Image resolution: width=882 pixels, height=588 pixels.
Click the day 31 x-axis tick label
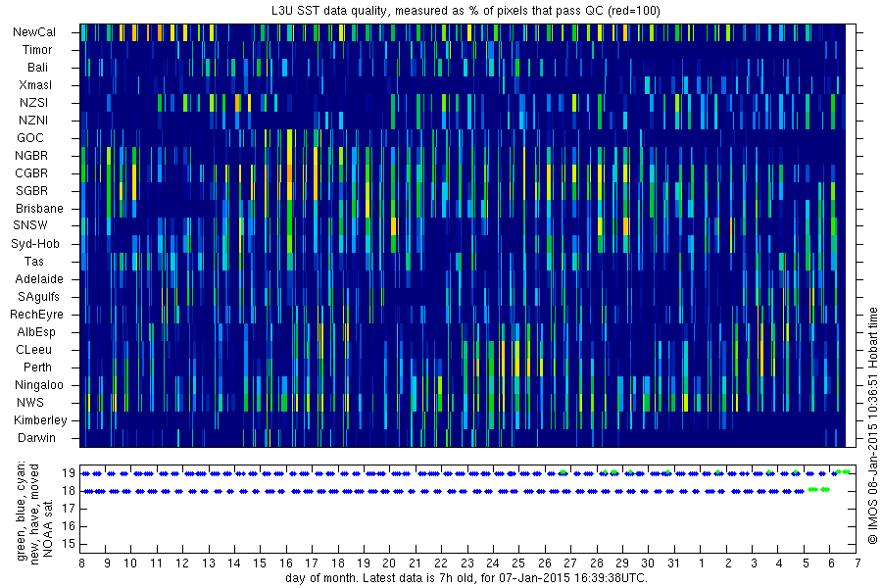674,563
